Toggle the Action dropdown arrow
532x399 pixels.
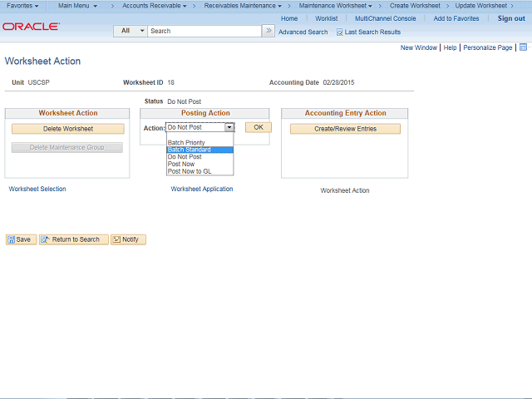coord(229,127)
